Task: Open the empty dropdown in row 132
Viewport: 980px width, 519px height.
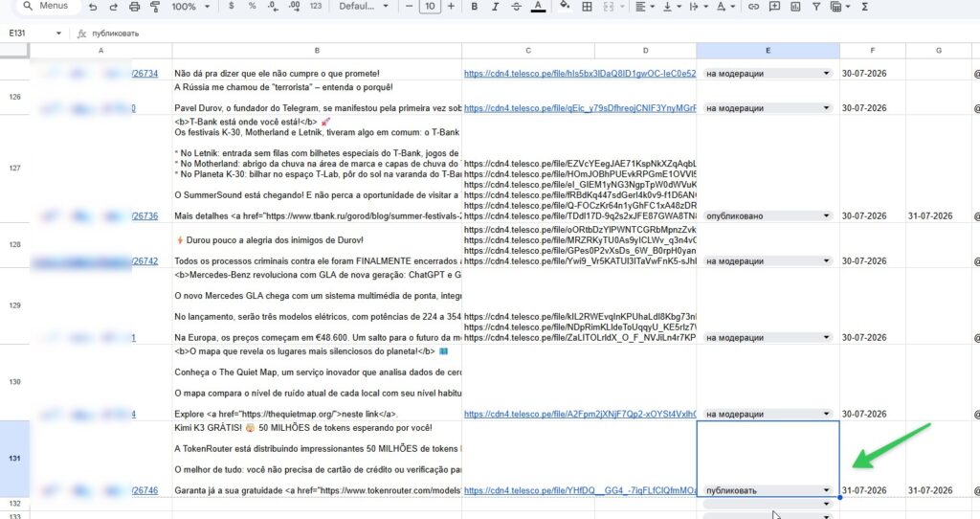Action: [826, 504]
